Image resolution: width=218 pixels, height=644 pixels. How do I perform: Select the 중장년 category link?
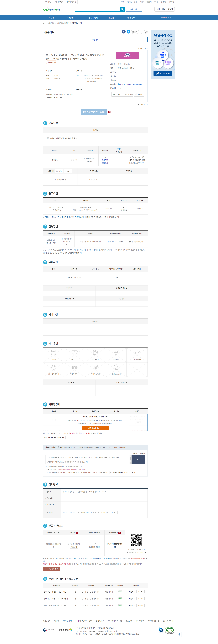tap(170, 9)
